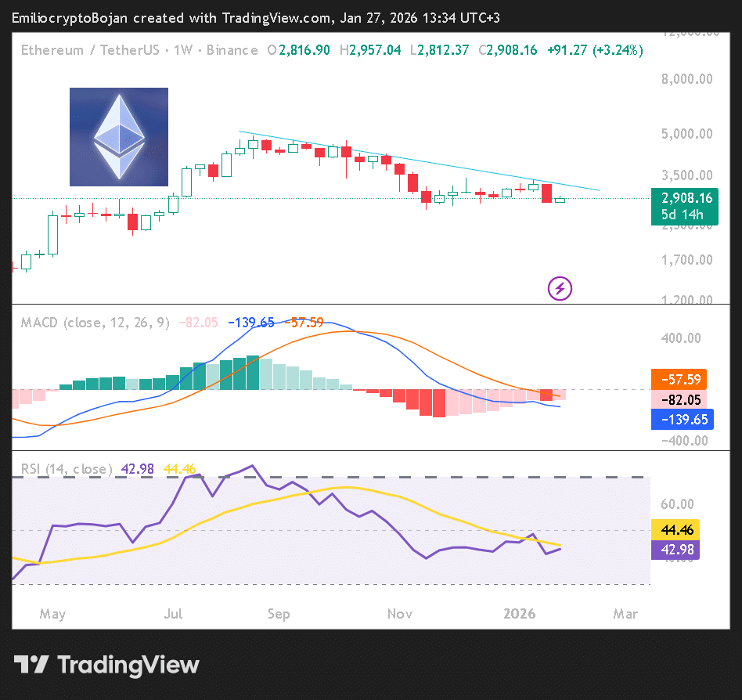The height and width of the screenshot is (700, 742).
Task: Select the RSI (14, close) legend
Action: (67, 469)
